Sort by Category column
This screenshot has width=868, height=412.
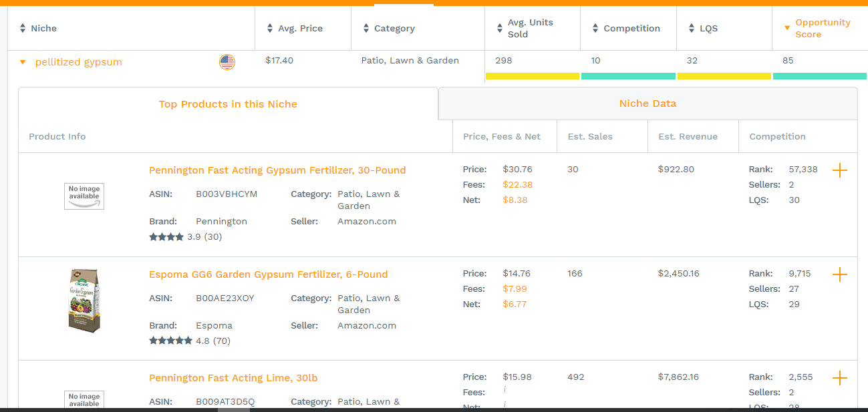click(x=366, y=28)
